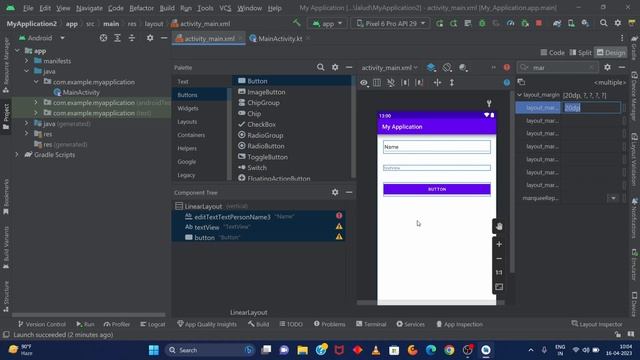Click the purple BUTTON in design preview
The width and height of the screenshot is (640, 360).
437,189
